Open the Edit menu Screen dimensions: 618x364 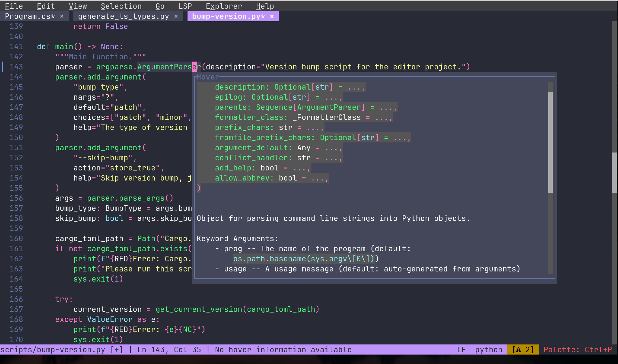[46, 6]
